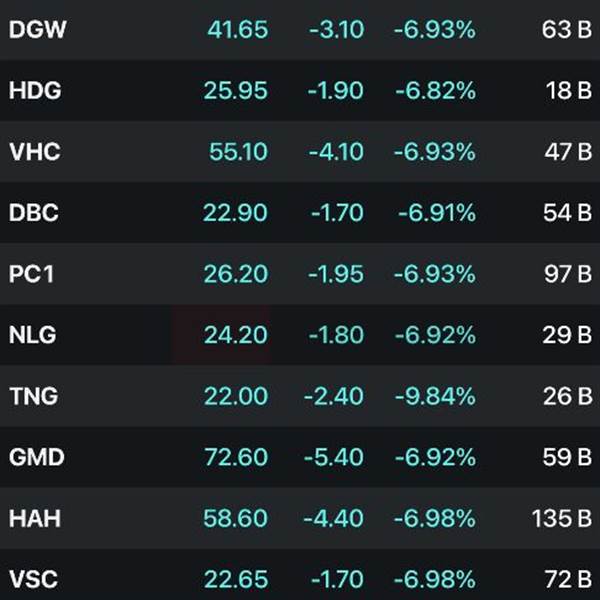600x600 pixels.
Task: Select the DBC ticker row label
Action: 33,213
